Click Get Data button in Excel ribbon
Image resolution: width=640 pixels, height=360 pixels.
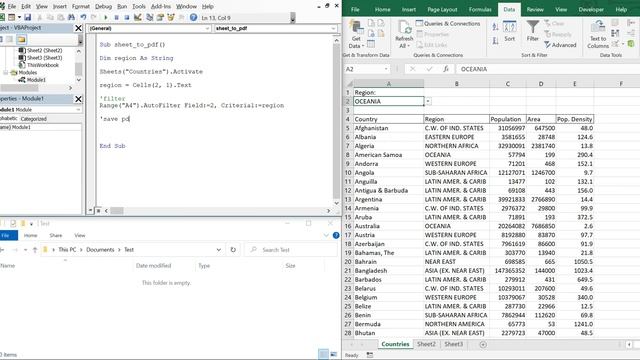[x=356, y=34]
